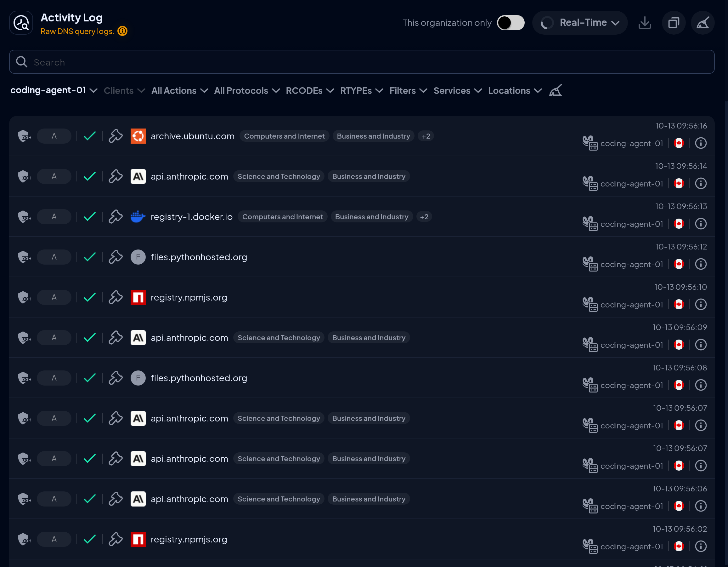Click the Anthropic logo on the 09:56:14 row
Screen dimensions: 728x567
click(x=138, y=176)
